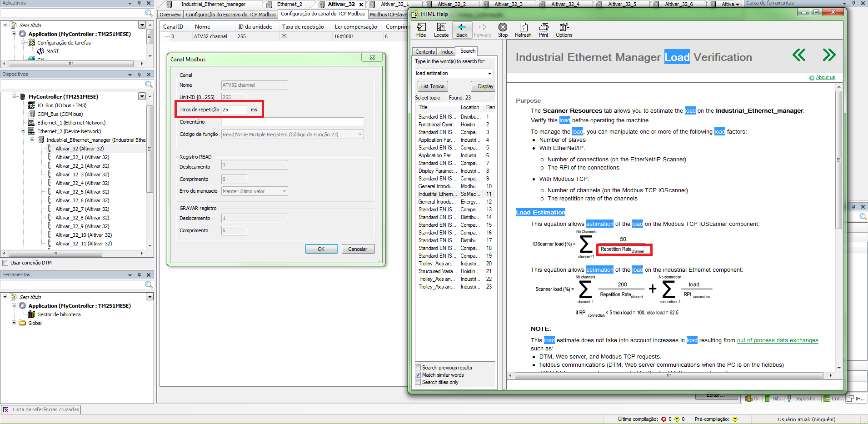Open the search words dropdown in HTML Help
The image size is (868, 424).
coord(489,73)
